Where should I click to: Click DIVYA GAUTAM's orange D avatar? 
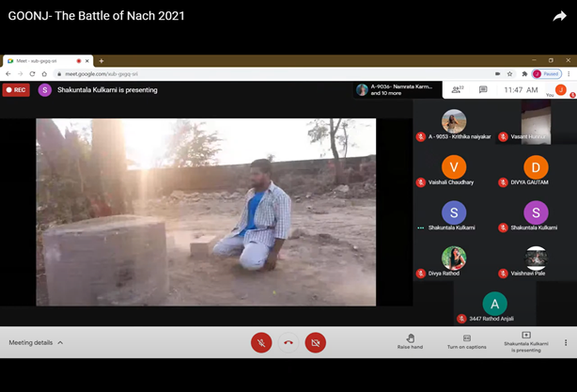pyautogui.click(x=536, y=167)
